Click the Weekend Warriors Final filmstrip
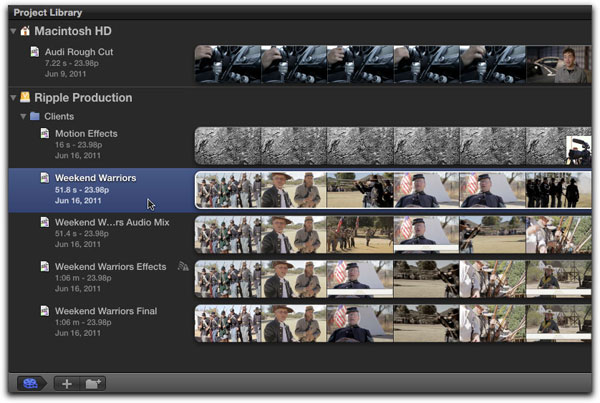 [393, 323]
